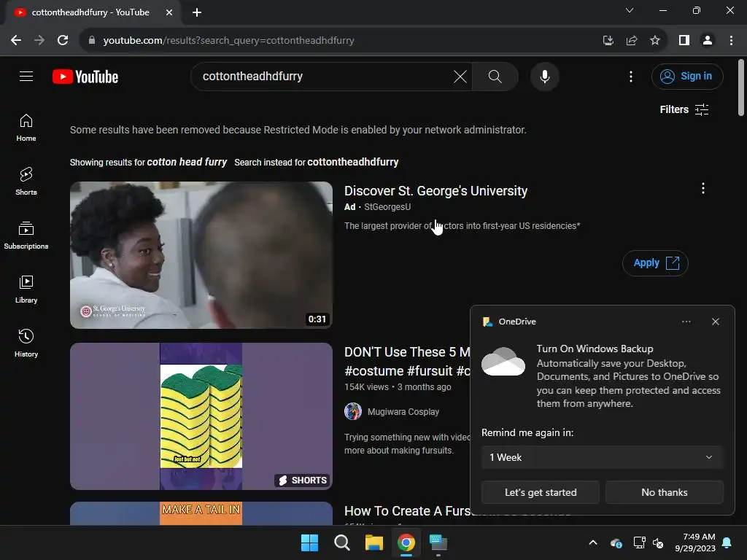Open the Discover St. George's University title
The width and height of the screenshot is (747, 560).
tap(436, 191)
